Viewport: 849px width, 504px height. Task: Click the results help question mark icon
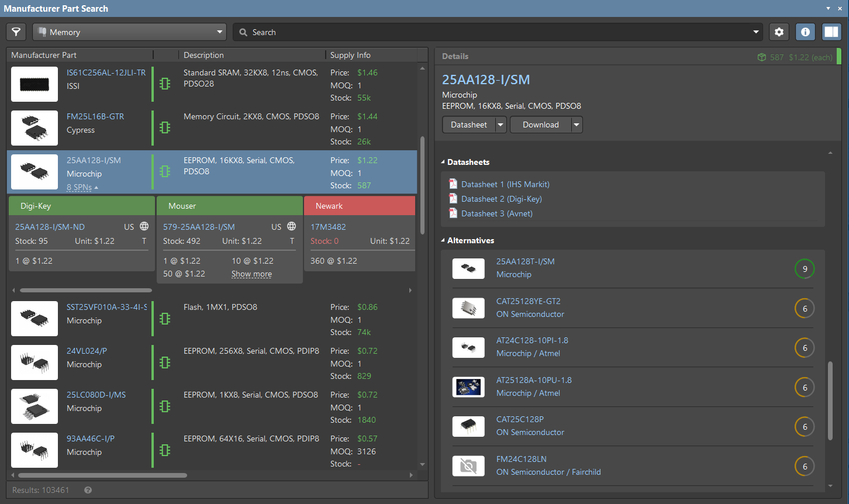[x=88, y=490]
